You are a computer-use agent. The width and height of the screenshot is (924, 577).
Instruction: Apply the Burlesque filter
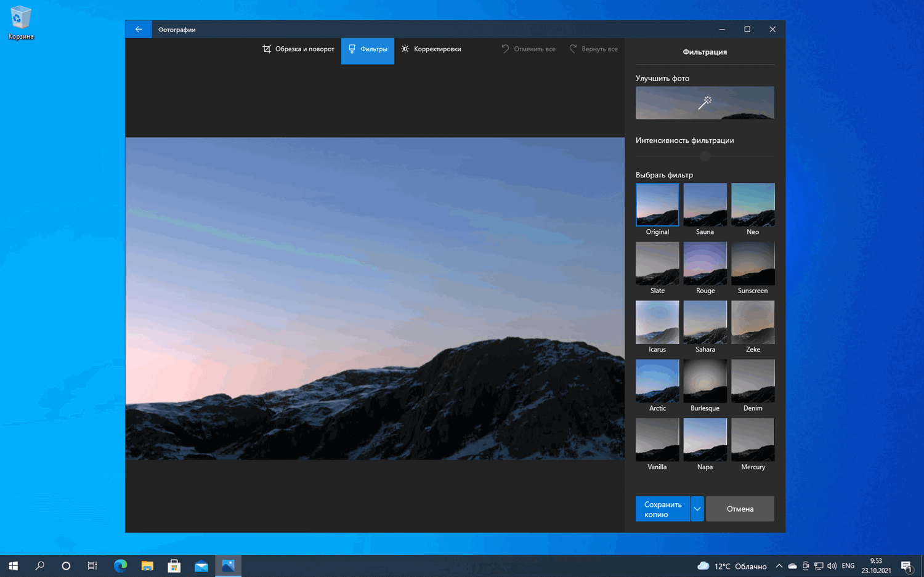click(705, 381)
